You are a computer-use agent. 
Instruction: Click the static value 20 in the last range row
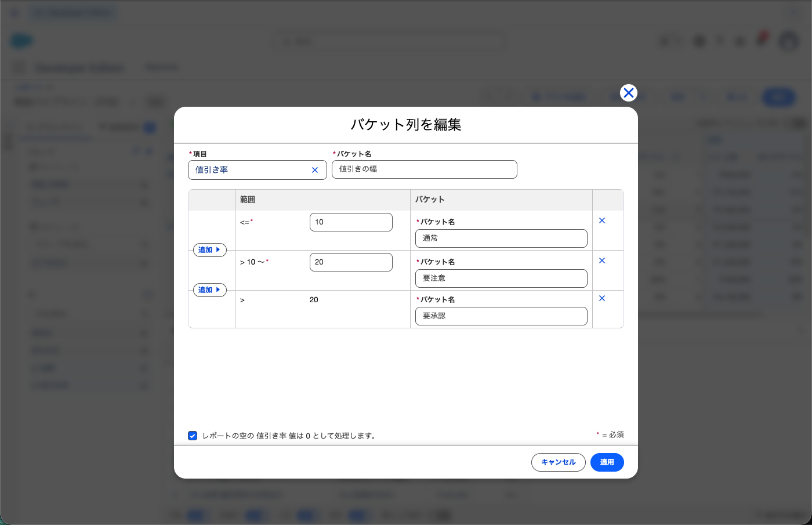click(x=314, y=300)
